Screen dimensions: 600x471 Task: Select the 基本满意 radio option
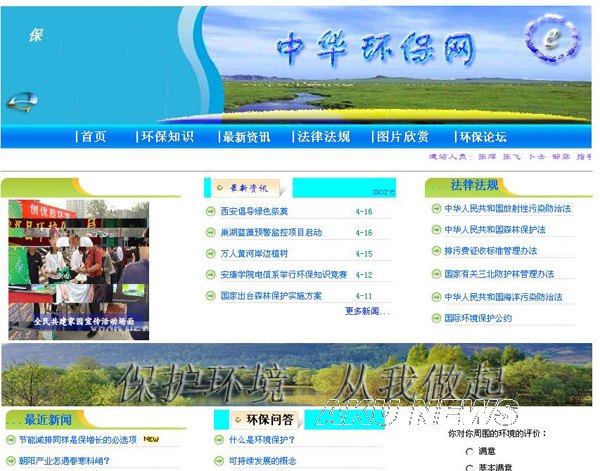470,467
